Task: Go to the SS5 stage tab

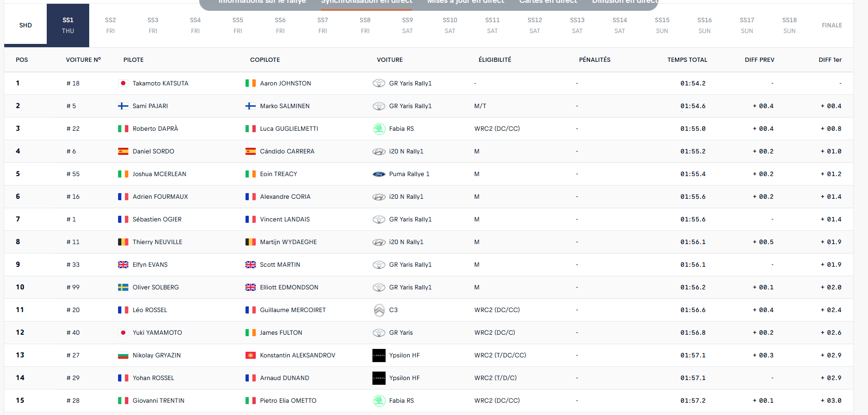Action: point(238,25)
